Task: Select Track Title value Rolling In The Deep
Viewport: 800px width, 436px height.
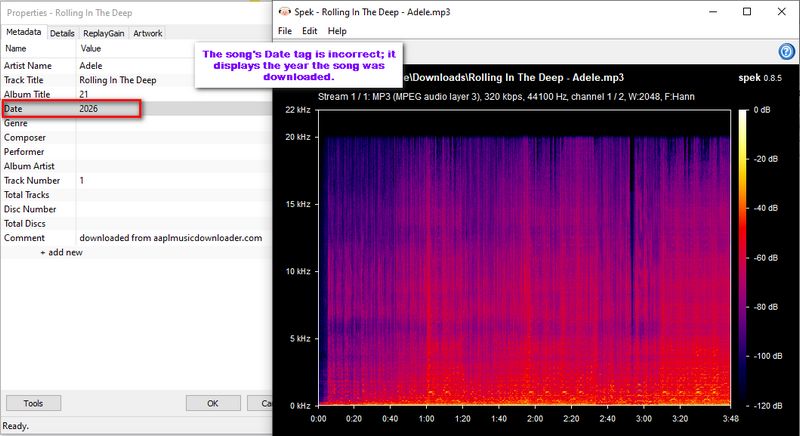Action: pos(118,80)
